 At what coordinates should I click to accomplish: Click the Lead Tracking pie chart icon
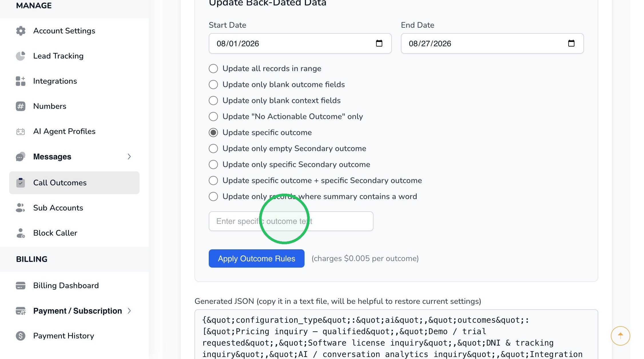coord(21,56)
